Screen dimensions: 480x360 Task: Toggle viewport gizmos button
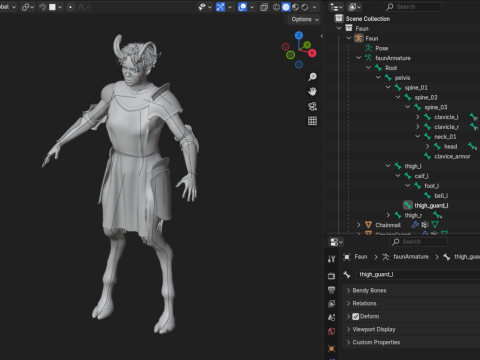[x=220, y=7]
